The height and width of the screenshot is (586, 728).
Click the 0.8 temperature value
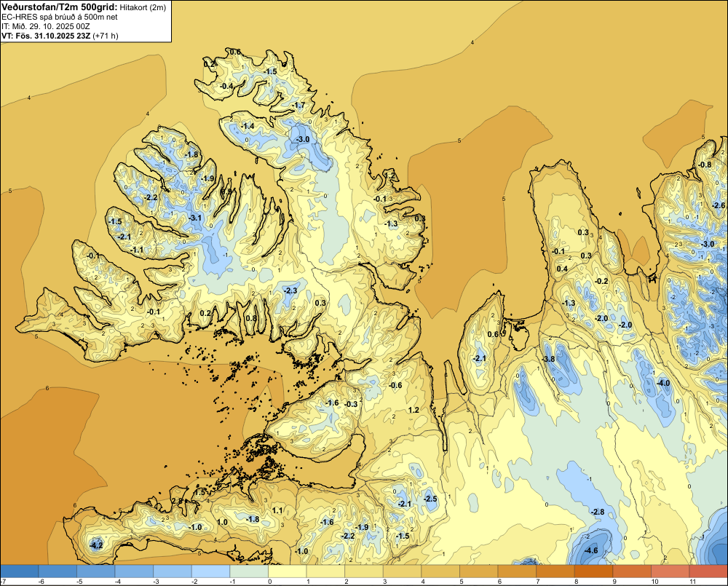(251, 319)
